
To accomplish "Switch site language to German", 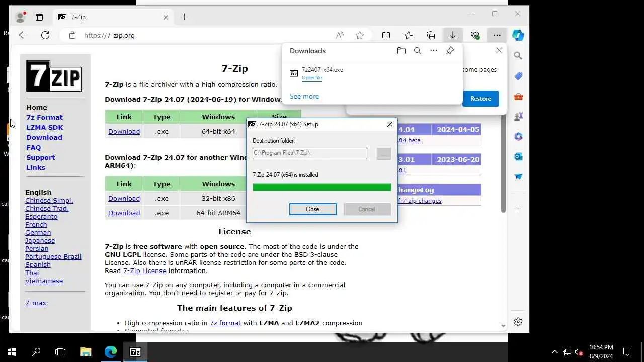I will coord(38,232).
